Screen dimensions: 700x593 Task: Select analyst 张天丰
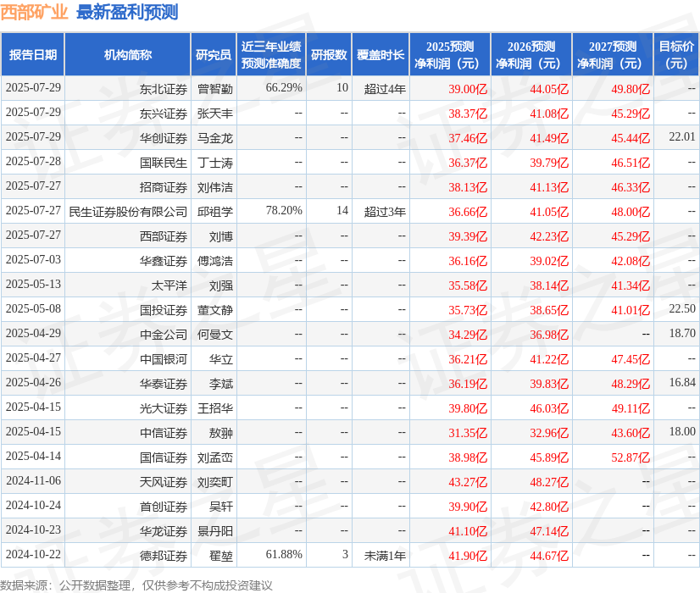point(215,114)
